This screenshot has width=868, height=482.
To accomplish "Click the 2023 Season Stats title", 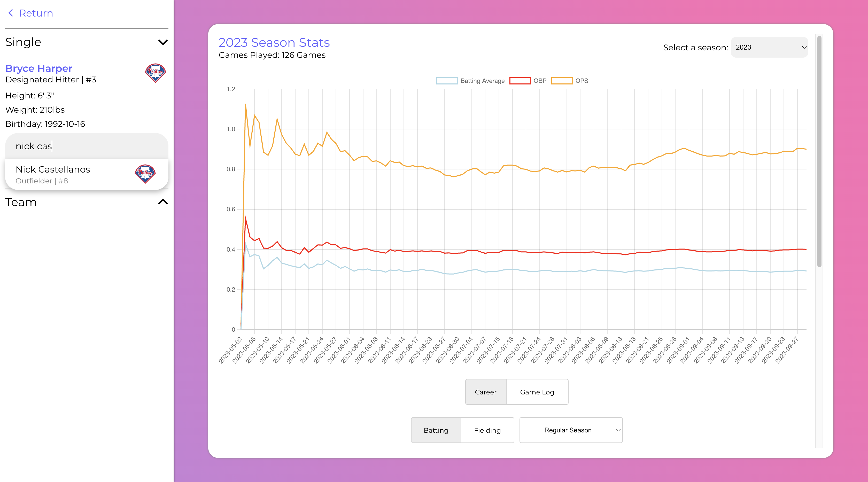I will pyautogui.click(x=274, y=42).
